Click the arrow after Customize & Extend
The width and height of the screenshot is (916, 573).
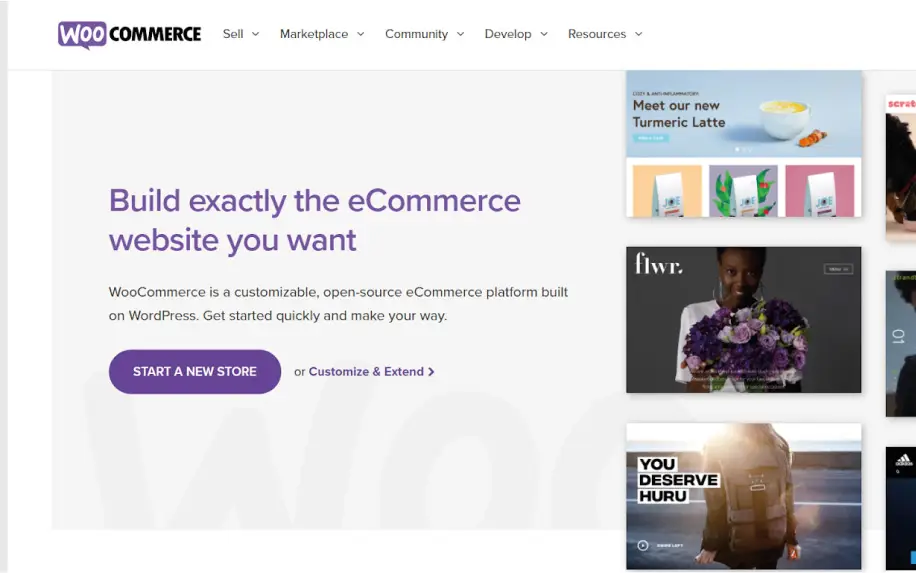click(431, 372)
